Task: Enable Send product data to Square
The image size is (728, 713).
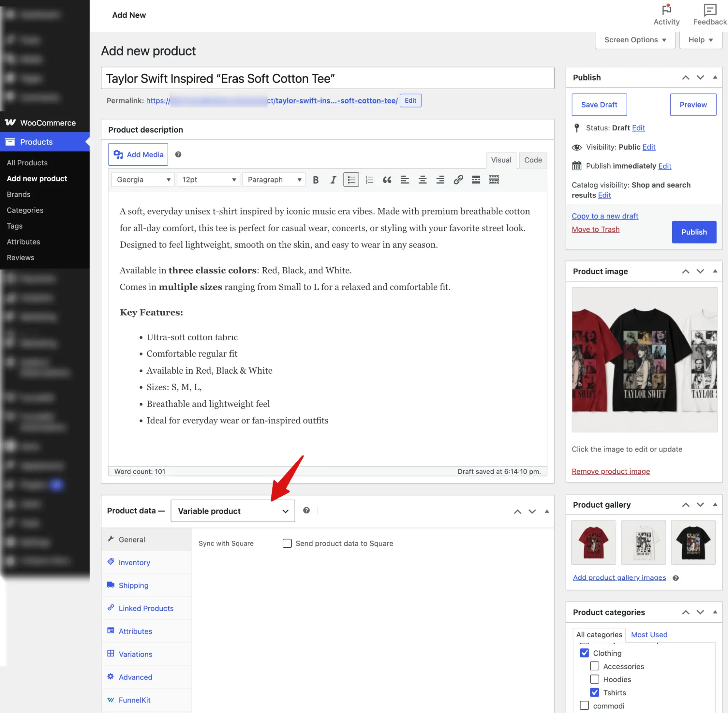Action: coord(287,543)
